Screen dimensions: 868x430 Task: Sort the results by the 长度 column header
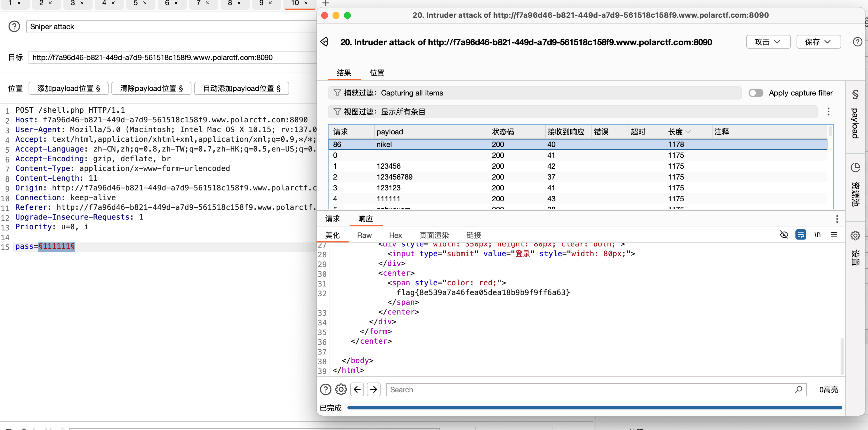(676, 132)
